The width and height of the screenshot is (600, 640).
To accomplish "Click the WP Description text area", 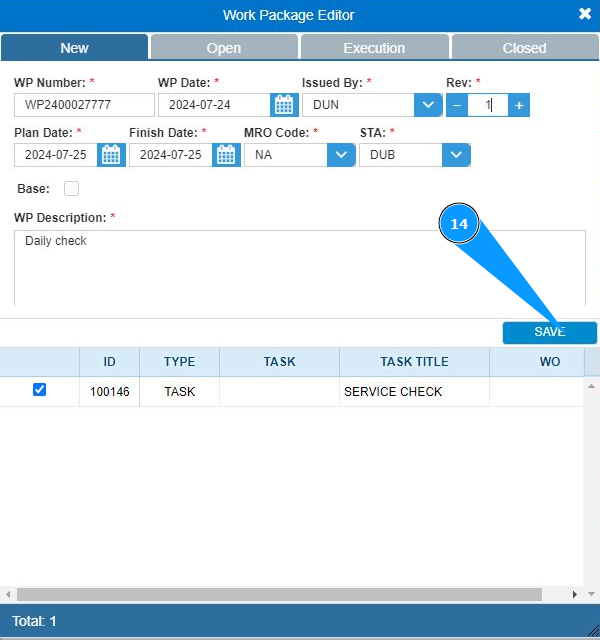I will click(x=300, y=268).
